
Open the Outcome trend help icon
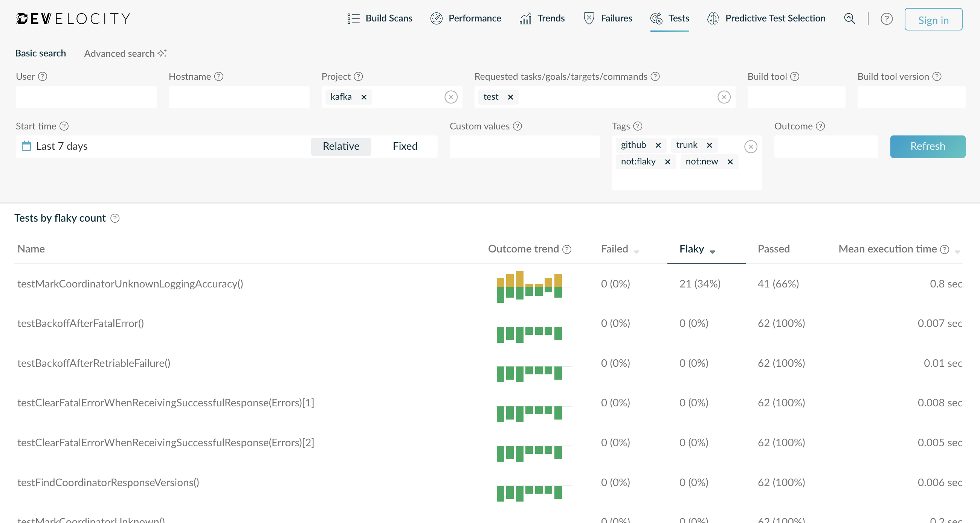(x=567, y=249)
